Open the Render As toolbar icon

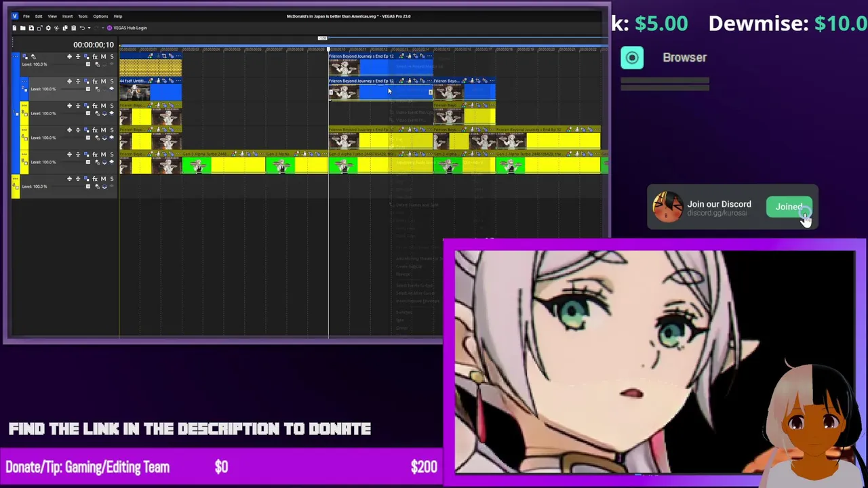coord(40,28)
